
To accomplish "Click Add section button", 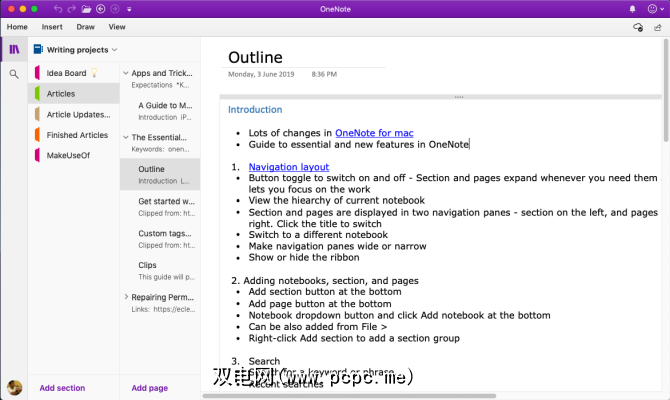I will coord(62,387).
